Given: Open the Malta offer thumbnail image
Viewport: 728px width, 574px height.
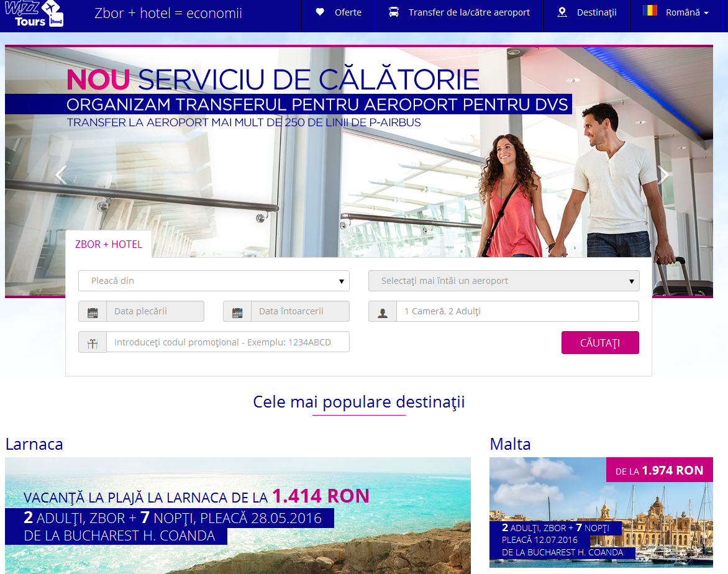Looking at the screenshot, I should point(601,512).
